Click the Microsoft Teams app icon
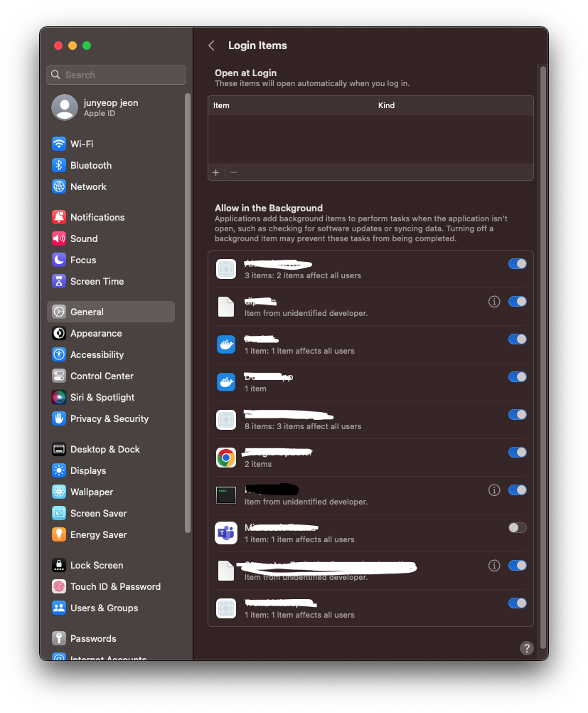Viewport: 588px width, 713px height. point(226,534)
